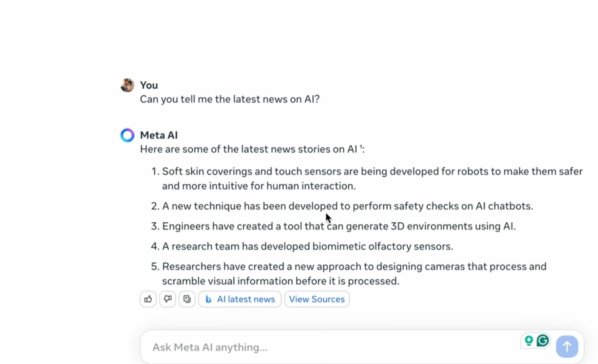The height and width of the screenshot is (364, 598).
Task: Select list item about AI chatbot safety checks
Action: (342, 206)
